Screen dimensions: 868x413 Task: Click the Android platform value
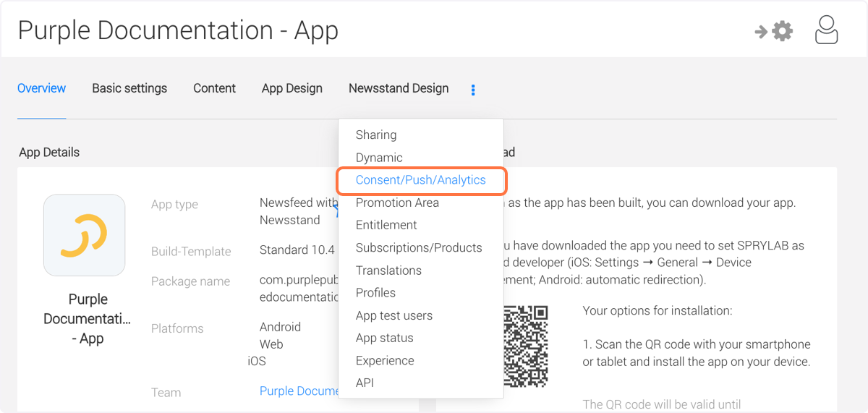280,327
